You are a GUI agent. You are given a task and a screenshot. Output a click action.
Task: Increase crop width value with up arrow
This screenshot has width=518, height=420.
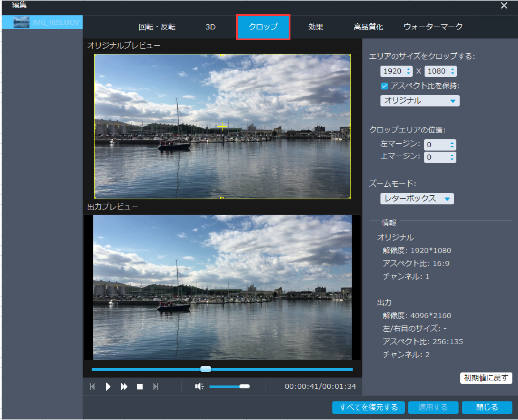(408, 69)
